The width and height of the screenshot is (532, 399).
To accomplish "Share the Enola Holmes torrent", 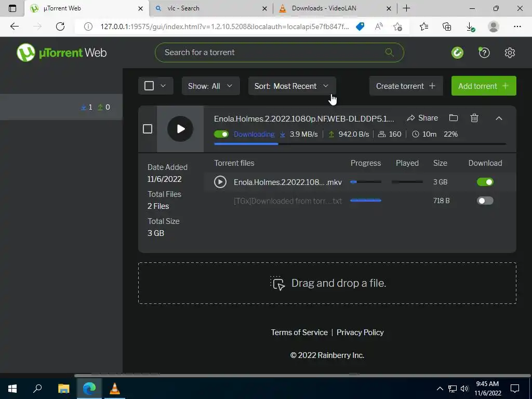I will click(x=422, y=118).
